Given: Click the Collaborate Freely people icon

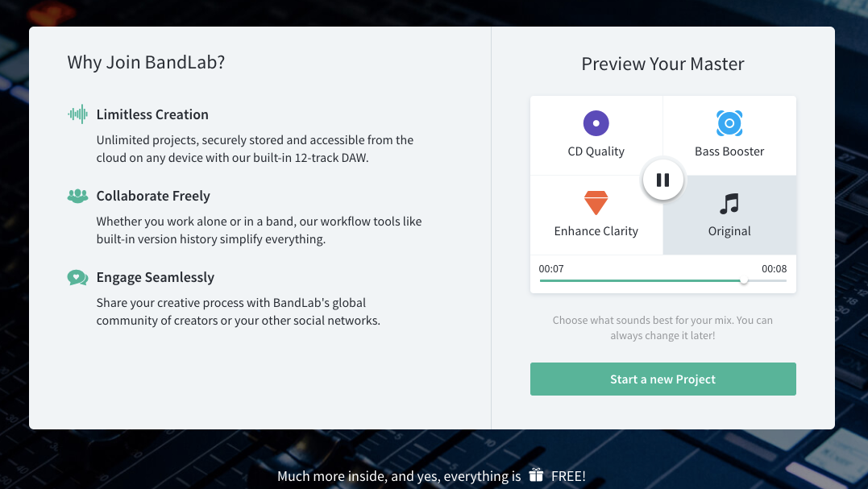Looking at the screenshot, I should coord(77,196).
